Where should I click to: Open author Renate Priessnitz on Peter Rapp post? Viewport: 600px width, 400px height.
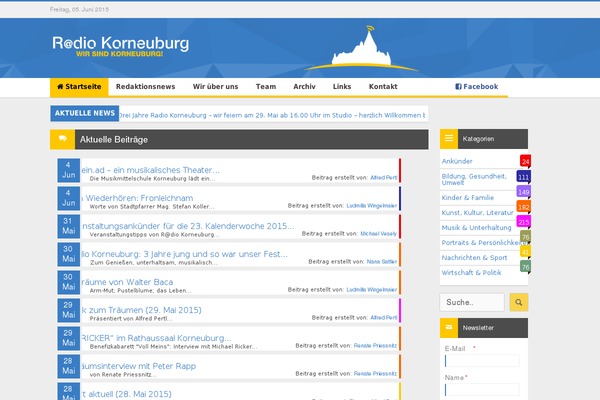tap(375, 374)
